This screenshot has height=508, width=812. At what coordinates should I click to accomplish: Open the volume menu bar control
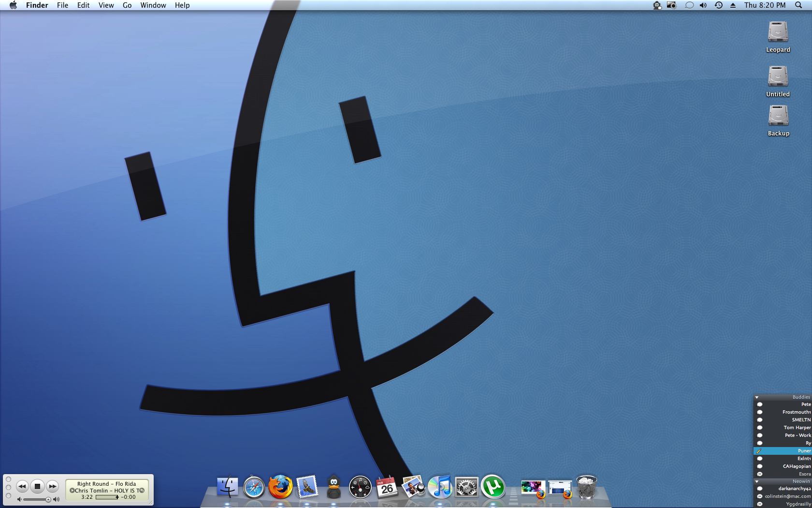[x=703, y=5]
